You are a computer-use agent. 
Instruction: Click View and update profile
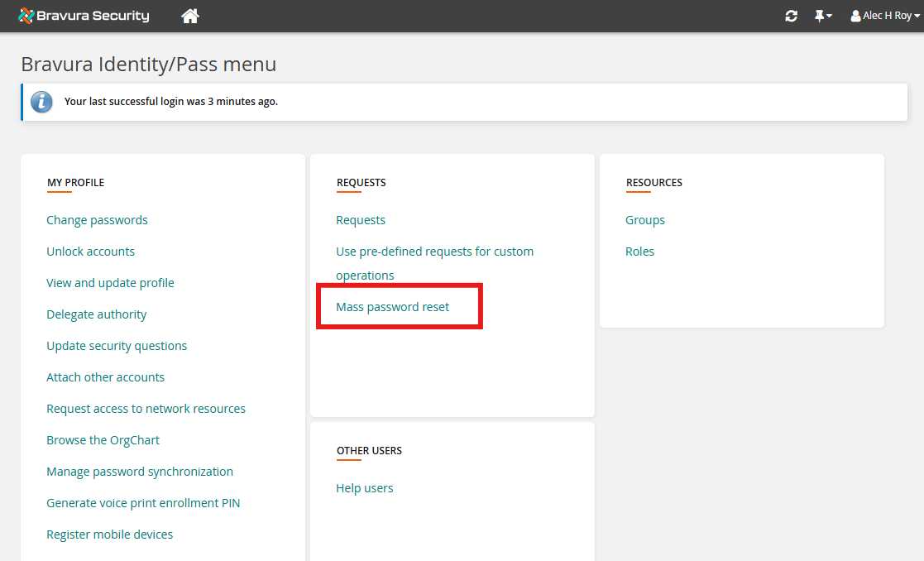(110, 282)
